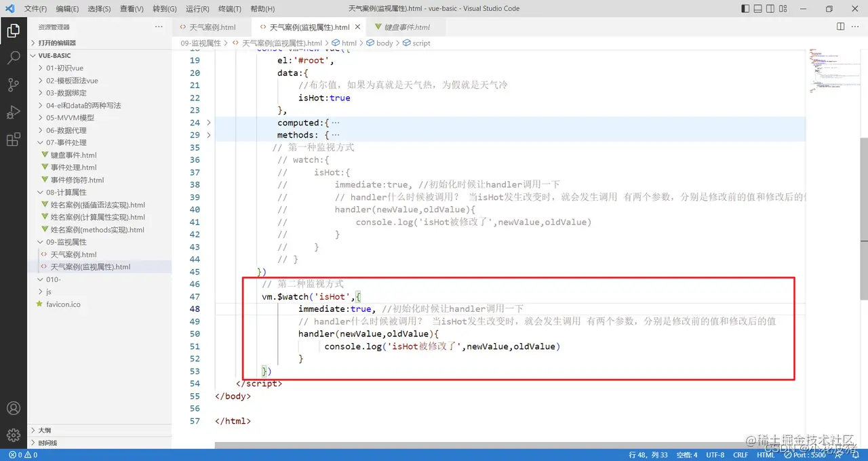The height and width of the screenshot is (461, 868).
Task: Open Explorer panel more actions ellipsis
Action: click(159, 26)
